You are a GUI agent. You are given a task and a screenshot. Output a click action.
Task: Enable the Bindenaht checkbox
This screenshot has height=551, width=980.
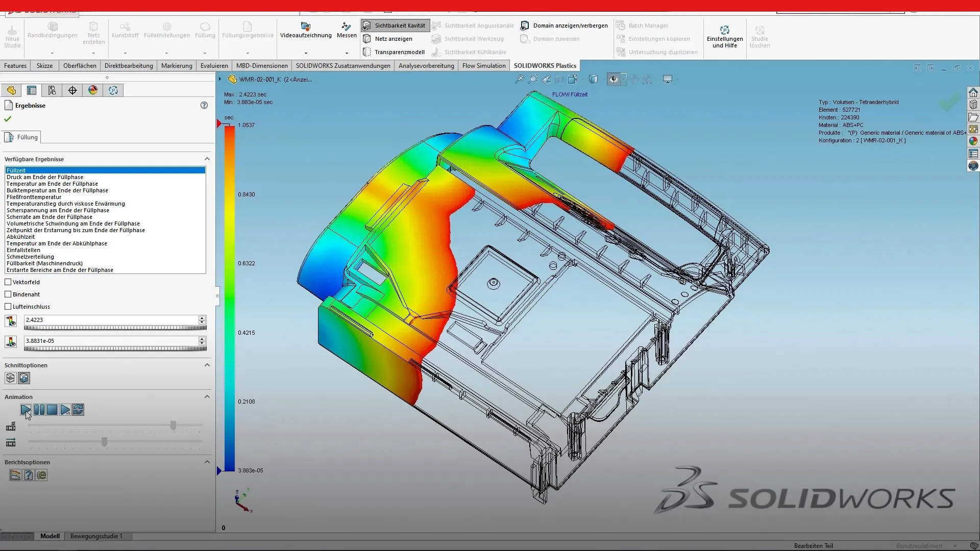8,294
